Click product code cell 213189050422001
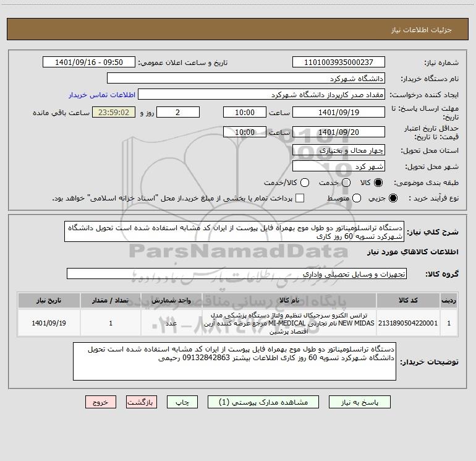The width and height of the screenshot is (476, 461). (408, 323)
